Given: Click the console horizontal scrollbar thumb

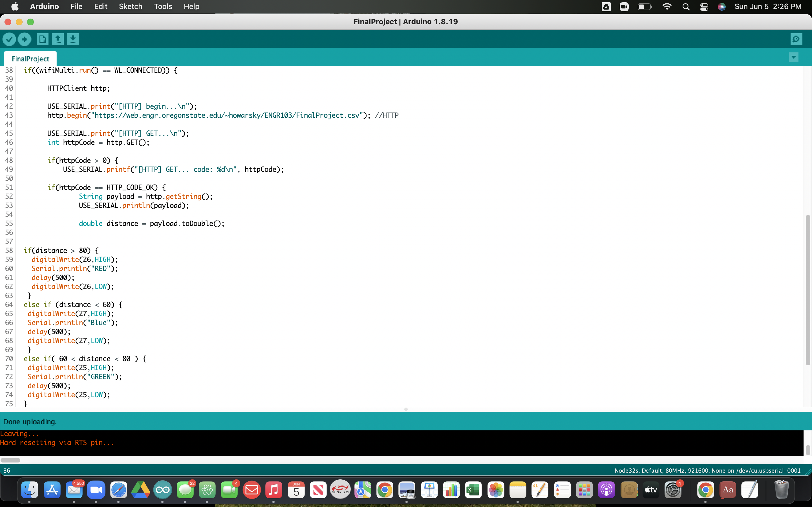Looking at the screenshot, I should coord(10,460).
